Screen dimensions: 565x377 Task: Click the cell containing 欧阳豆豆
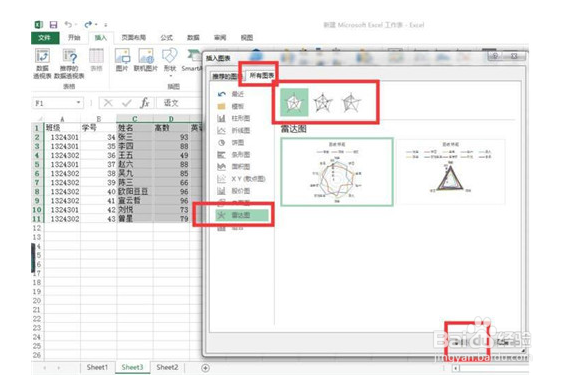click(x=135, y=191)
